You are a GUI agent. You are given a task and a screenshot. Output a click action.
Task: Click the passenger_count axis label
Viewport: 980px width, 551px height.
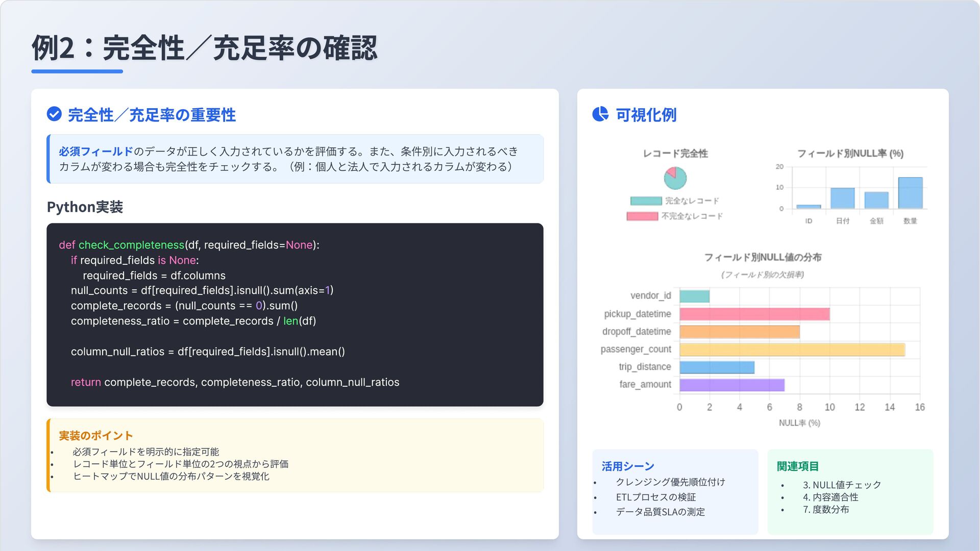click(636, 349)
